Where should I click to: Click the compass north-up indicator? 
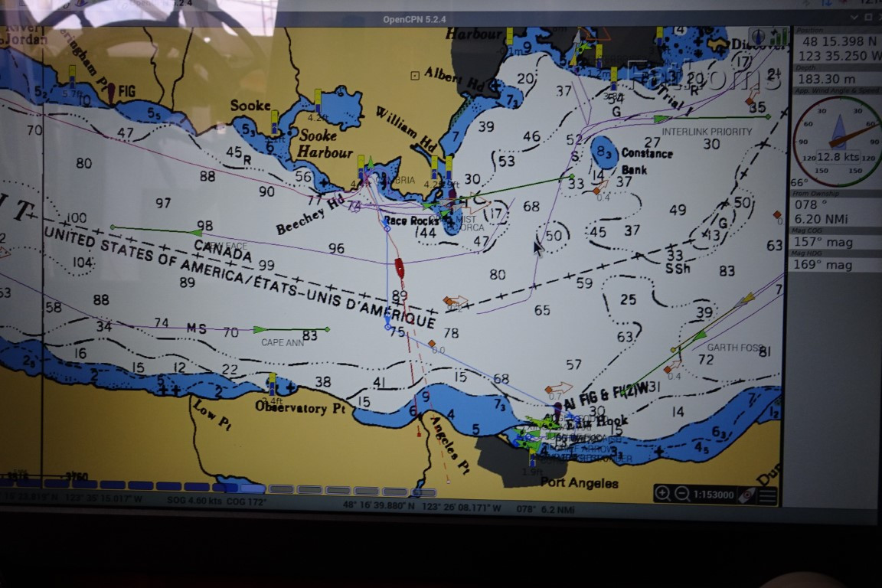coord(758,38)
